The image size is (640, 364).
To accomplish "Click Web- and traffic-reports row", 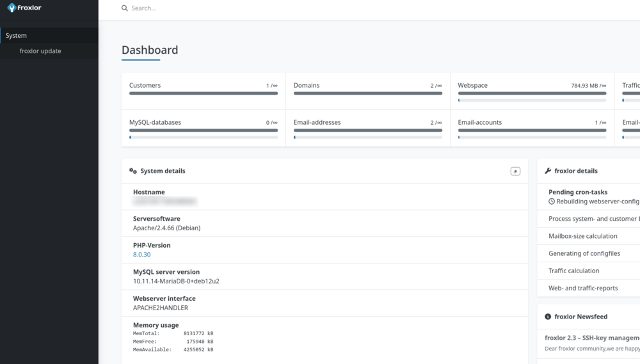I will pos(589,288).
